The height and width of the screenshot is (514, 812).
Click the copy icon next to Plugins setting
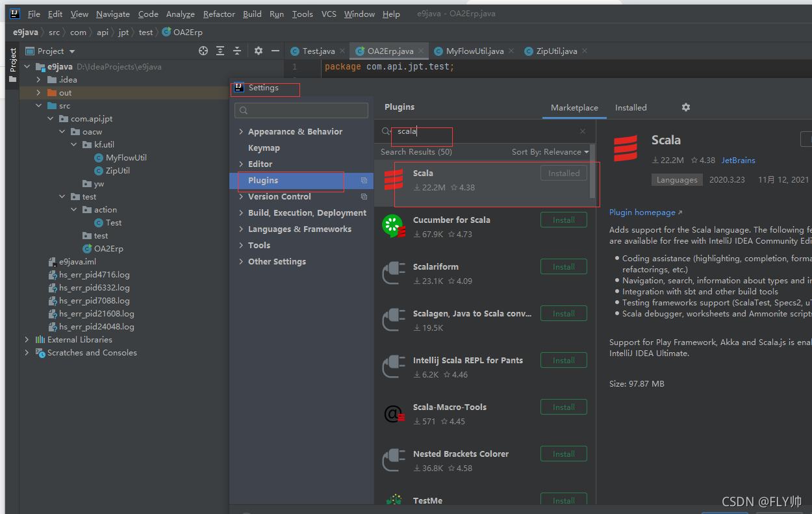[364, 181]
